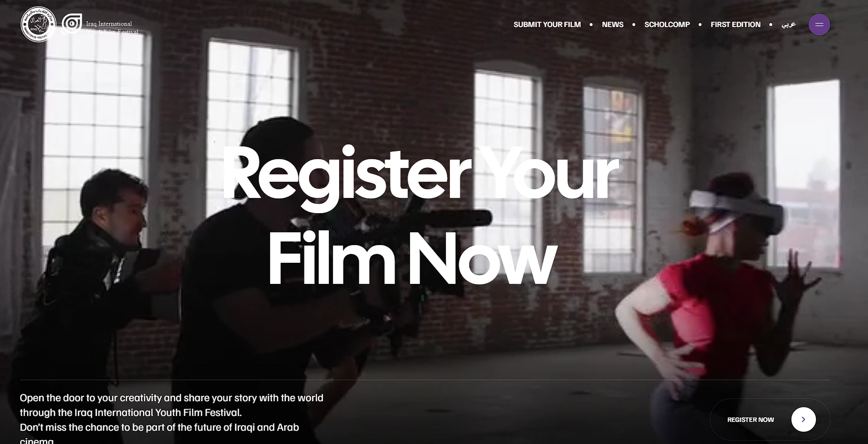Click the white arrow circle beside Register Now
Viewport: 868px width, 444px height.
pyautogui.click(x=803, y=419)
